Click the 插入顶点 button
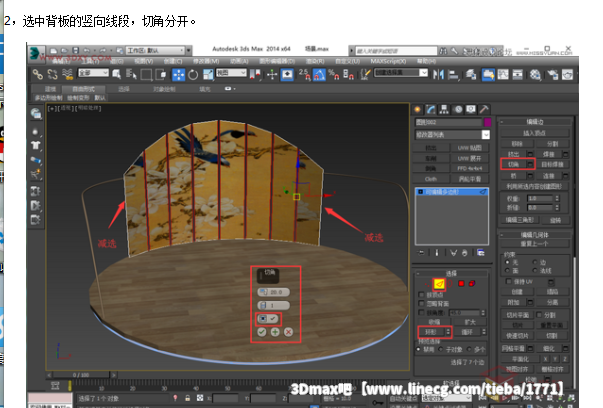This screenshot has width=603, height=408. point(535,133)
